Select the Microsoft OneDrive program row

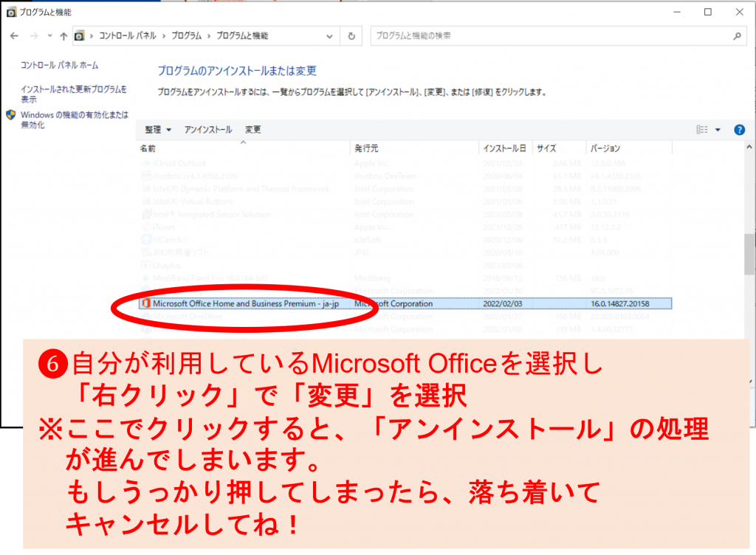click(405, 317)
